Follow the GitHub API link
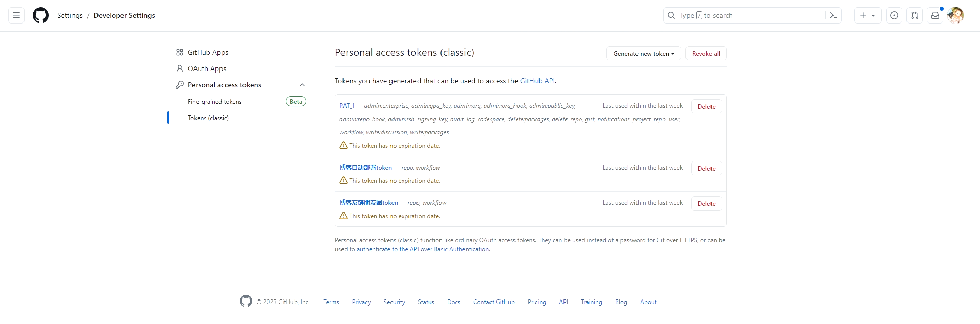Screen dimensions: 980x324 click(537, 81)
